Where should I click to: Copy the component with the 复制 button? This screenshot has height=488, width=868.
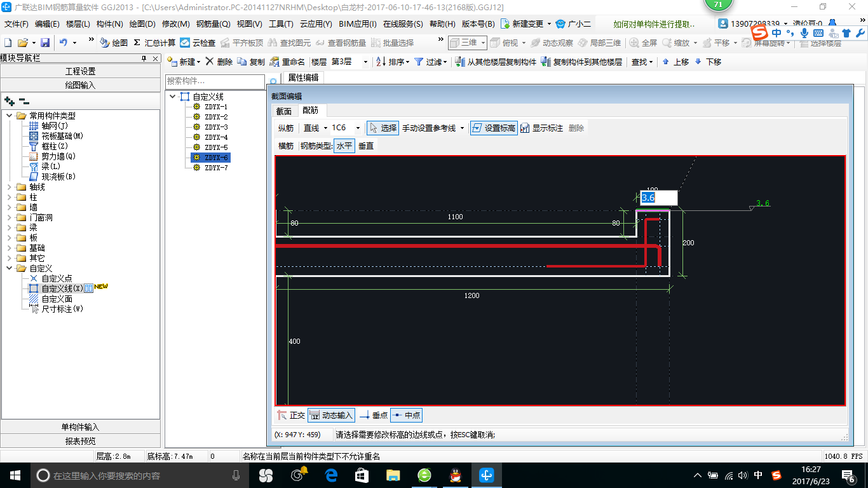click(x=251, y=62)
